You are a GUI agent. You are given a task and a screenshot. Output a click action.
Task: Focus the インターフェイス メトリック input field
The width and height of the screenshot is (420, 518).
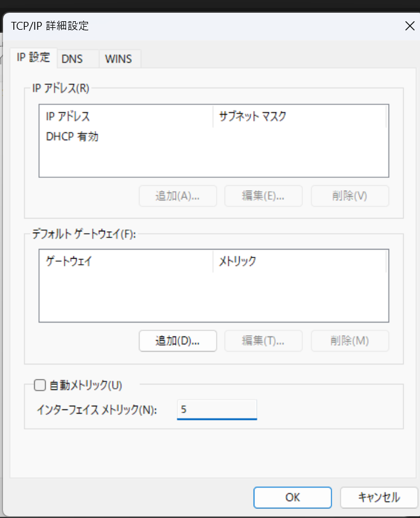coord(217,409)
